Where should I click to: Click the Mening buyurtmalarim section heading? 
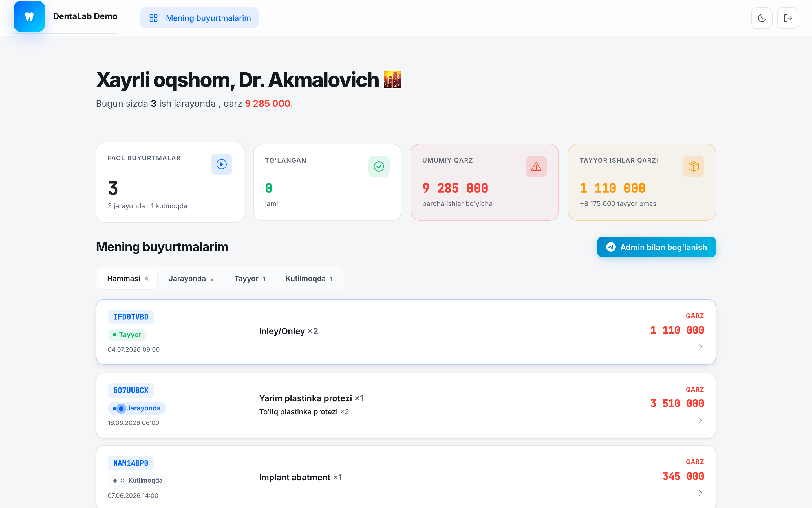[x=162, y=247]
